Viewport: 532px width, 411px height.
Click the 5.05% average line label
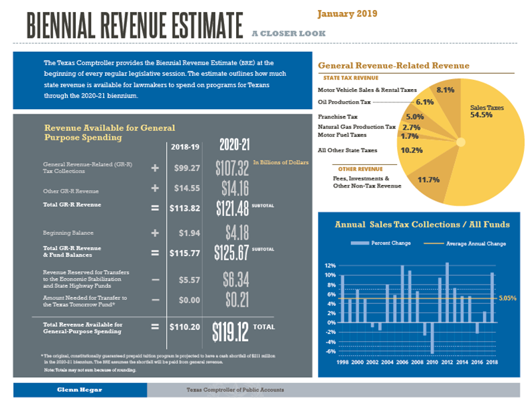(507, 299)
